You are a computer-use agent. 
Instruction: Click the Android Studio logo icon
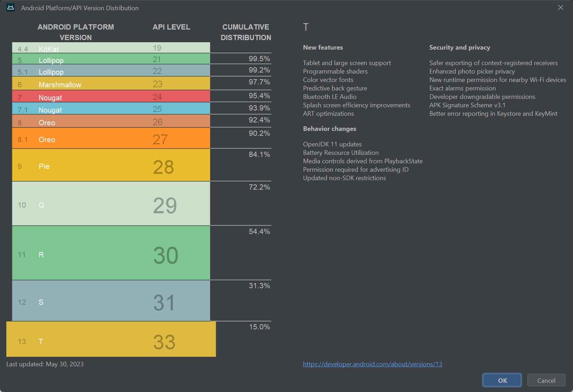[x=10, y=7]
